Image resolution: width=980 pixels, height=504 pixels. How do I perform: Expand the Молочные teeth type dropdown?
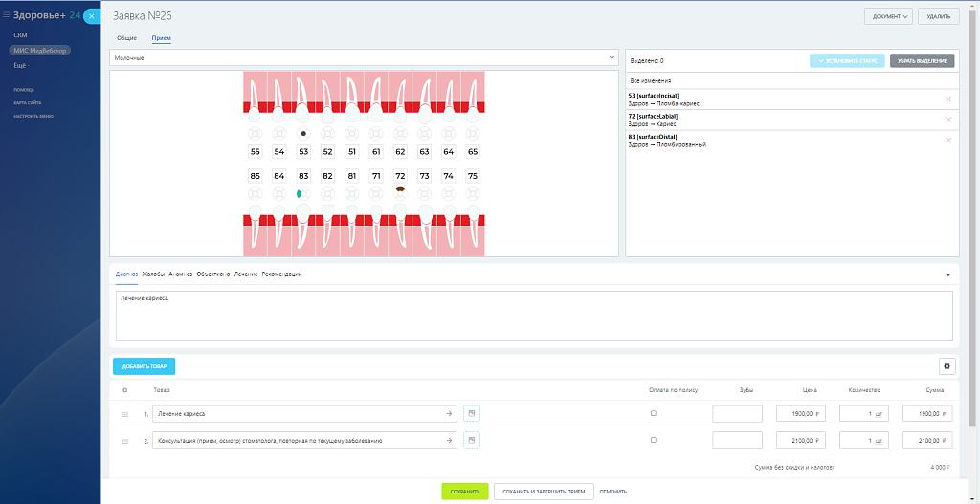coord(364,58)
